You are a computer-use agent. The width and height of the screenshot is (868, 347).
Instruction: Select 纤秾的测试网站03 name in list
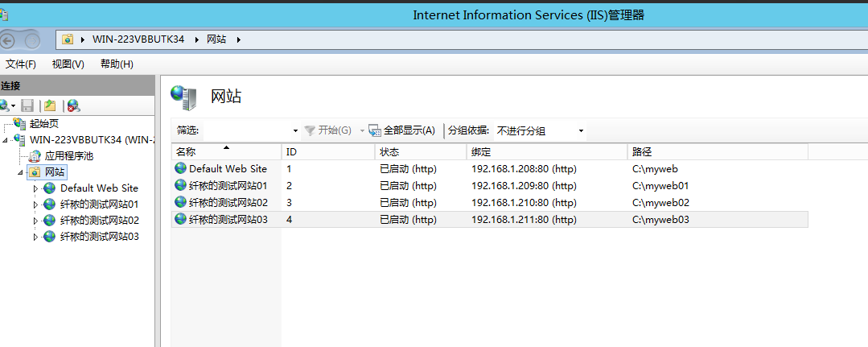[x=228, y=220]
